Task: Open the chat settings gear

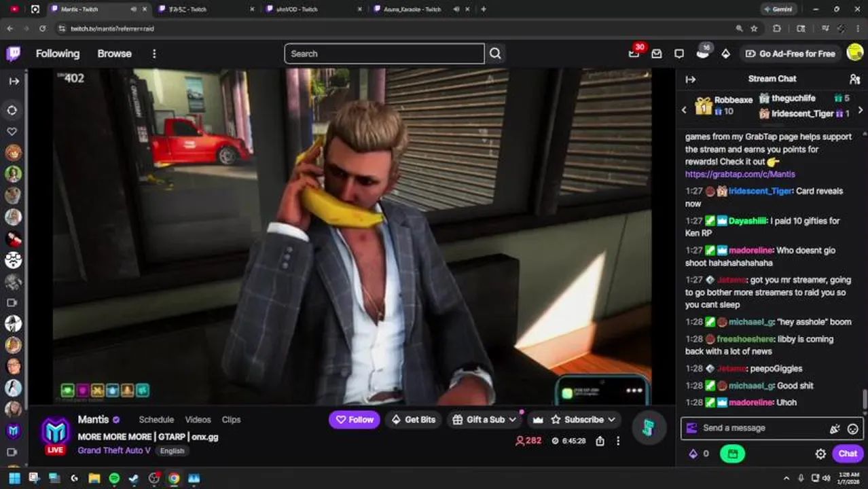Action: pos(820,454)
